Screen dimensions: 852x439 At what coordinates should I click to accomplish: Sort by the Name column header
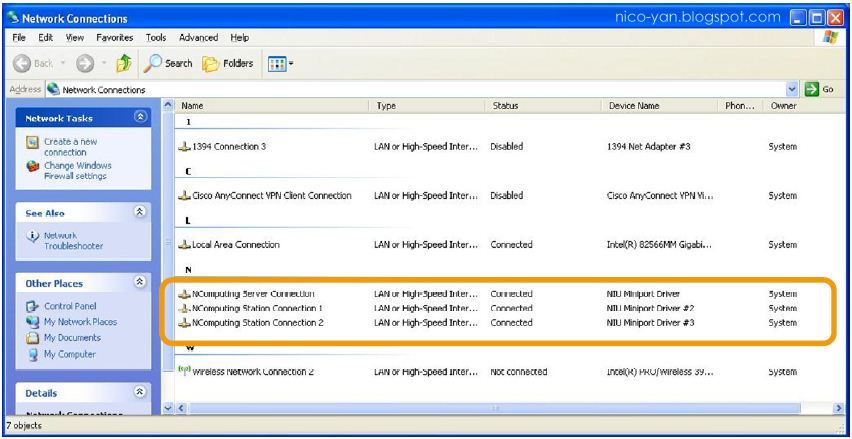273,106
